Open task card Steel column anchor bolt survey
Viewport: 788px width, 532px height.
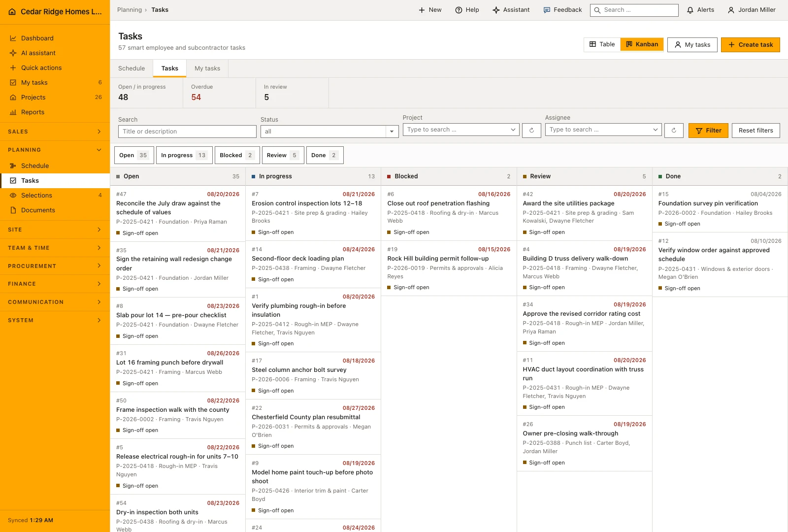[313, 375]
